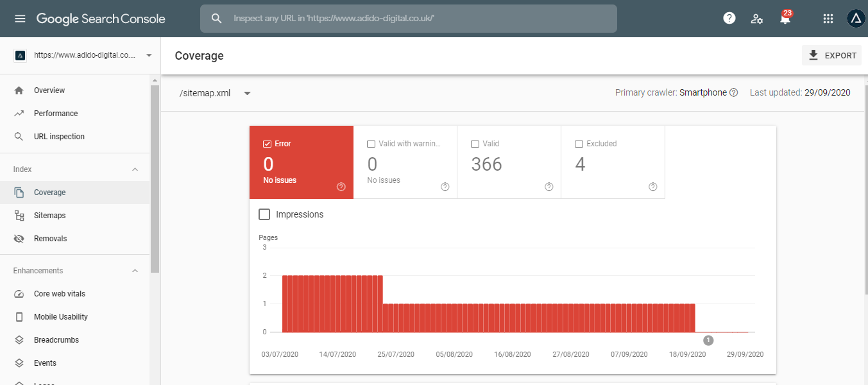Viewport: 868px width, 385px height.
Task: Click the Coverage page heading
Action: coord(199,56)
